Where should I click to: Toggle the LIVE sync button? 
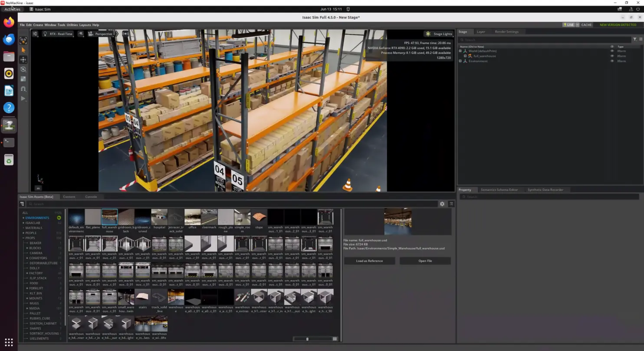[x=568, y=25]
